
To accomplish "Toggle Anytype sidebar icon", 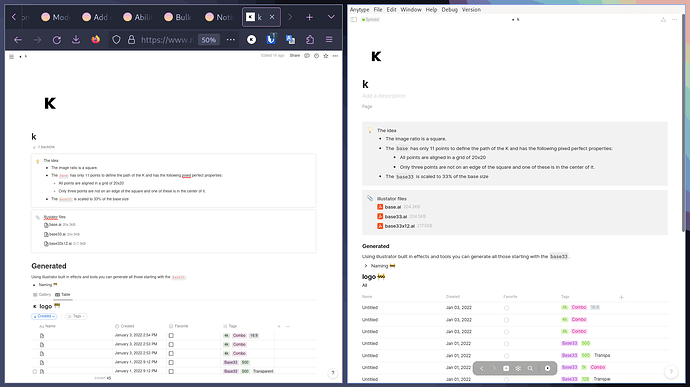I will pyautogui.click(x=354, y=19).
